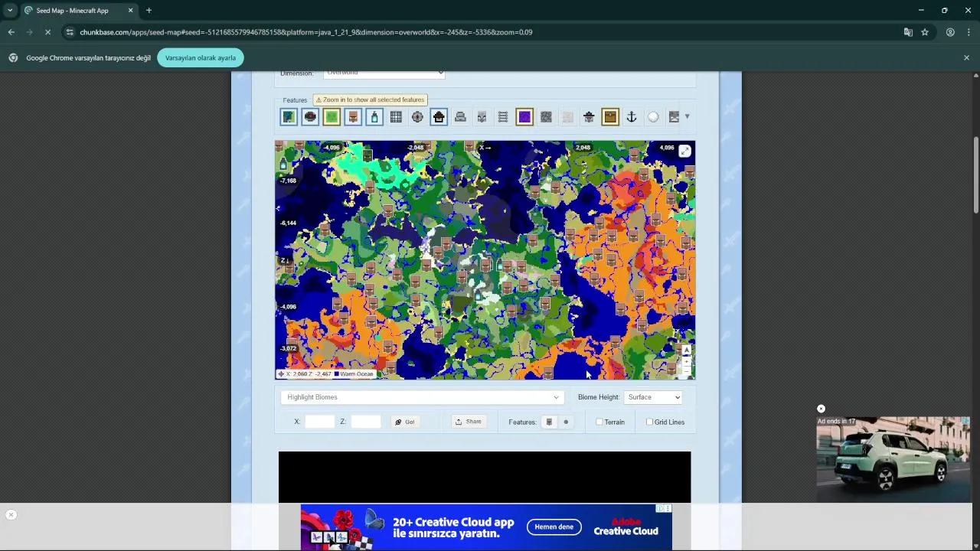Open the tab search dropdown
The width and height of the screenshot is (980, 551).
10,11
